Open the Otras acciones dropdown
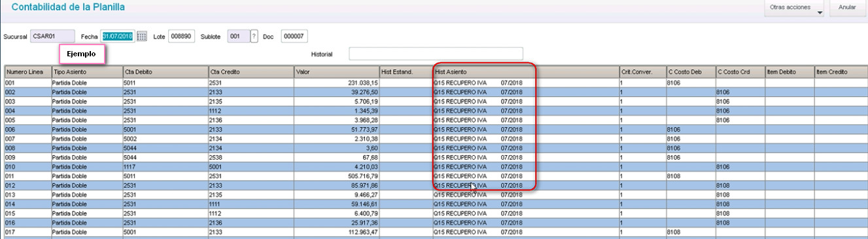Viewport: 868px width, 239px height. click(x=795, y=8)
